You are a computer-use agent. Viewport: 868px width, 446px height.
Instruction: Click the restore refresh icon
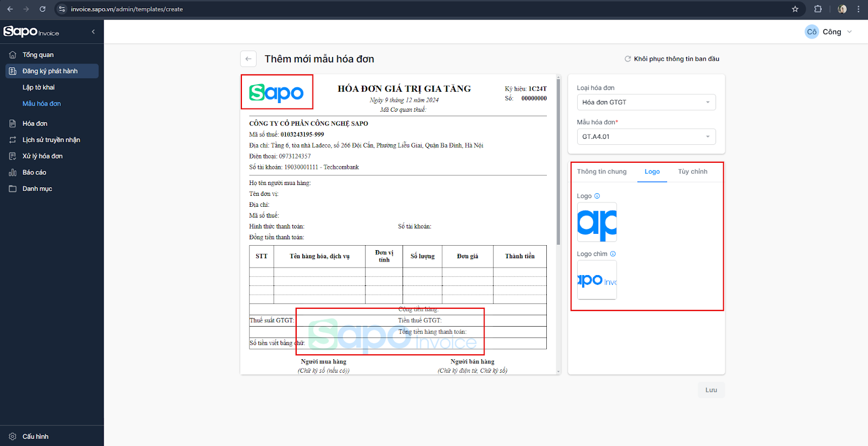628,59
